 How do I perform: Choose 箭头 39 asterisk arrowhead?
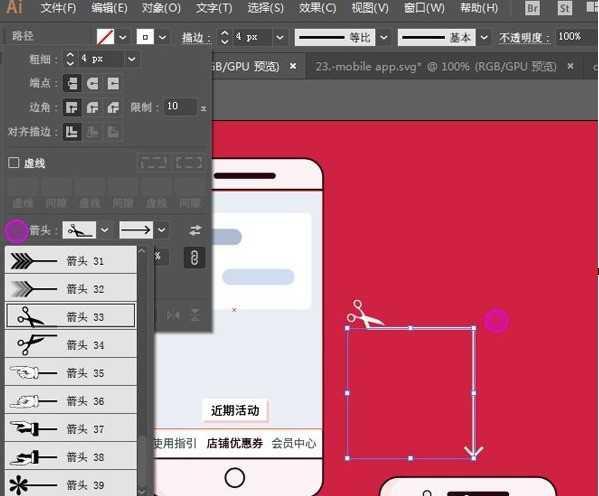coord(71,484)
